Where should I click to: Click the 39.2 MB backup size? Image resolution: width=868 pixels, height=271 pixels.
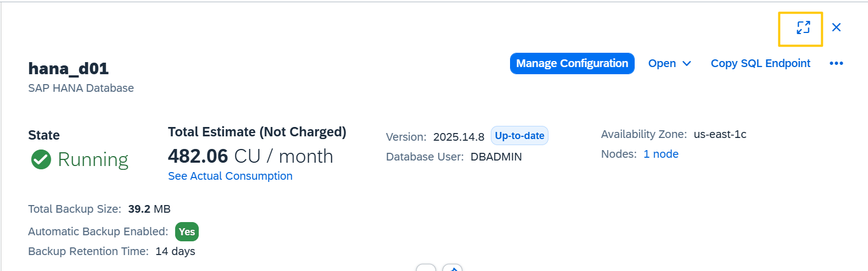(x=149, y=209)
